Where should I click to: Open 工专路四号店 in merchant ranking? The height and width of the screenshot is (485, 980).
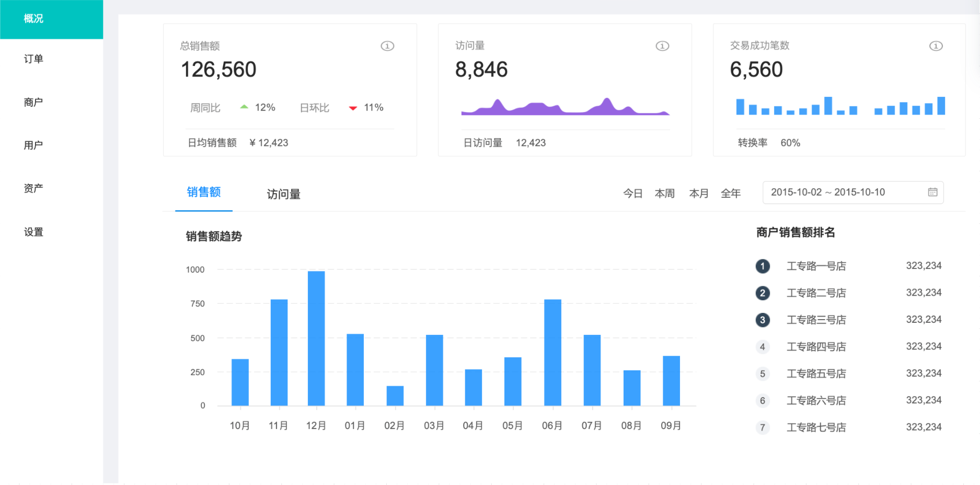[816, 346]
